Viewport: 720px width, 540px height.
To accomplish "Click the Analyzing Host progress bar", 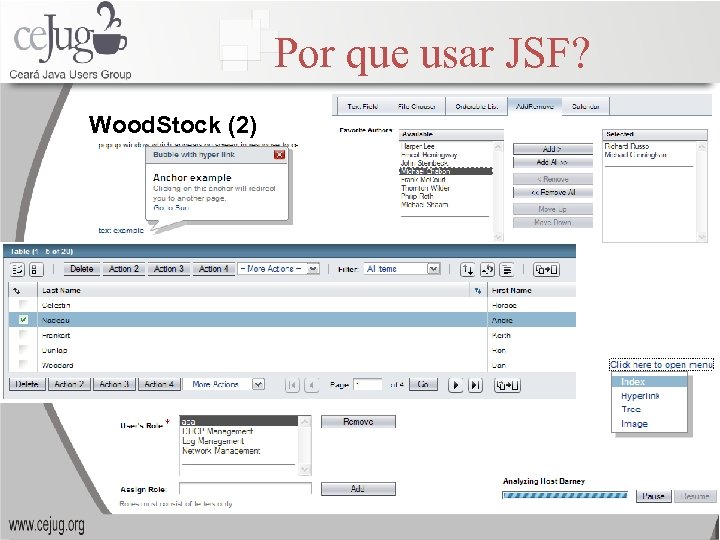I will (x=565, y=495).
